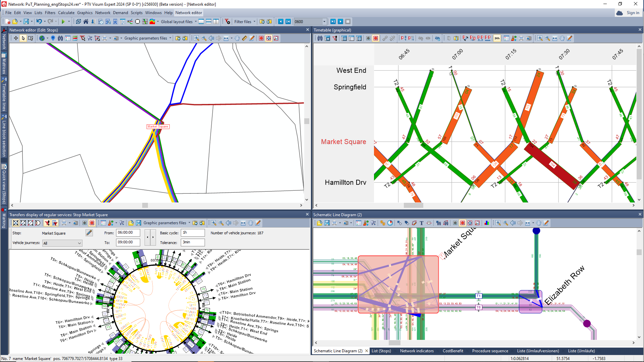The width and height of the screenshot is (644, 362).
Task: Enable the vehicle journeys All toggle
Action: 61,242
